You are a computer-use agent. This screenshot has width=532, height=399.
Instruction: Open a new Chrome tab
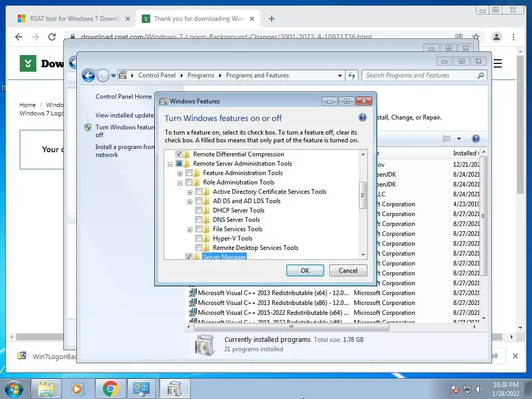[x=271, y=19]
